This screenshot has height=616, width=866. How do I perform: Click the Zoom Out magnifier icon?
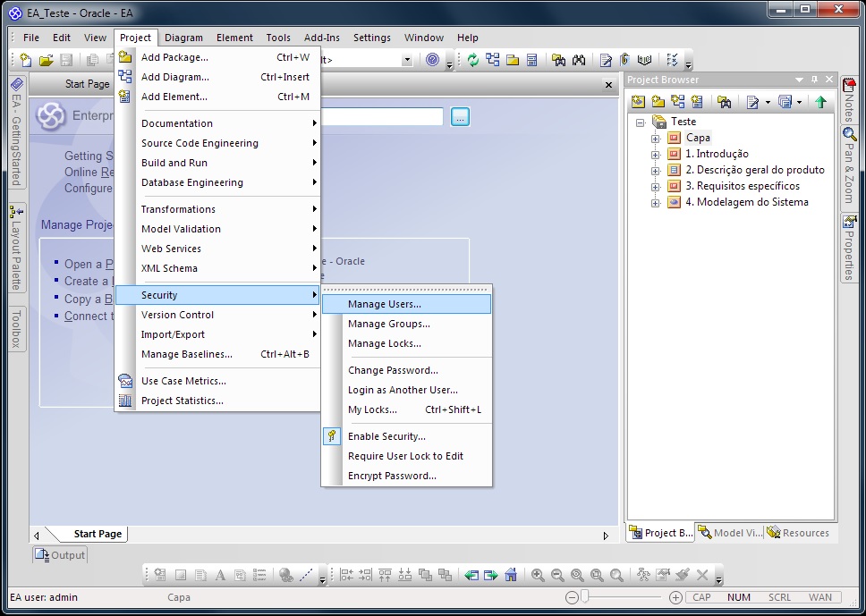pos(558,575)
